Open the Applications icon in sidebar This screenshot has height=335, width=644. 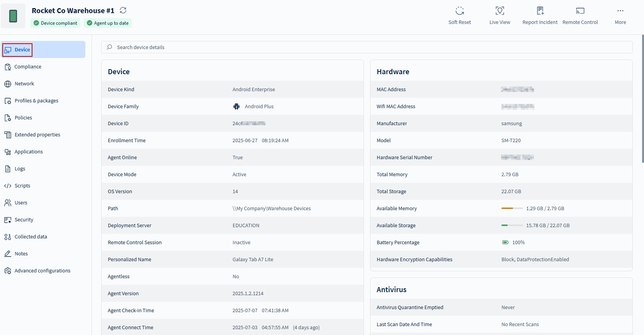coord(8,152)
